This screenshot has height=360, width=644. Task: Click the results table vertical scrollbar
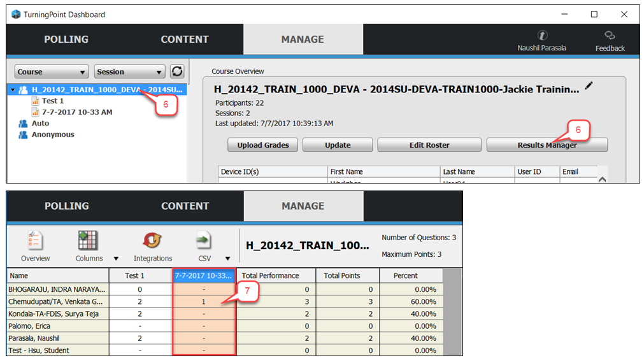click(x=453, y=312)
